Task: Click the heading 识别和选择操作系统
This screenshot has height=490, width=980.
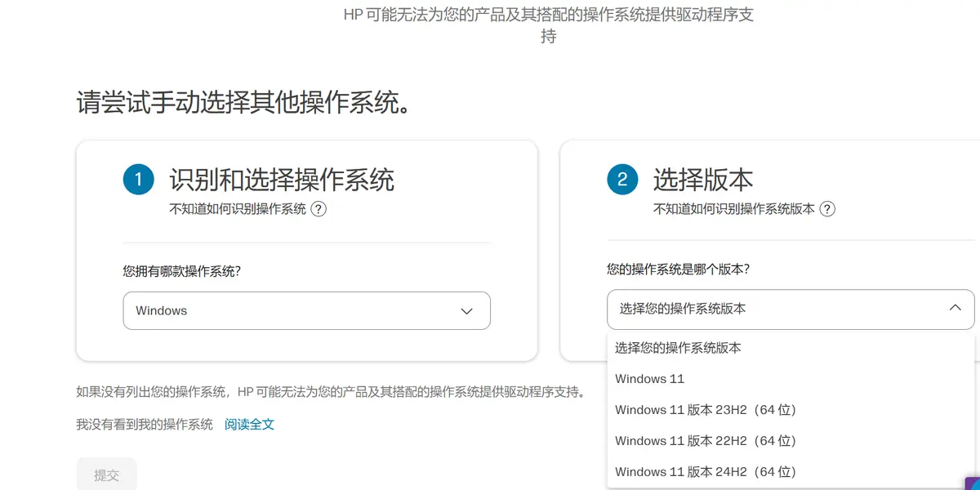Action: coord(282,180)
